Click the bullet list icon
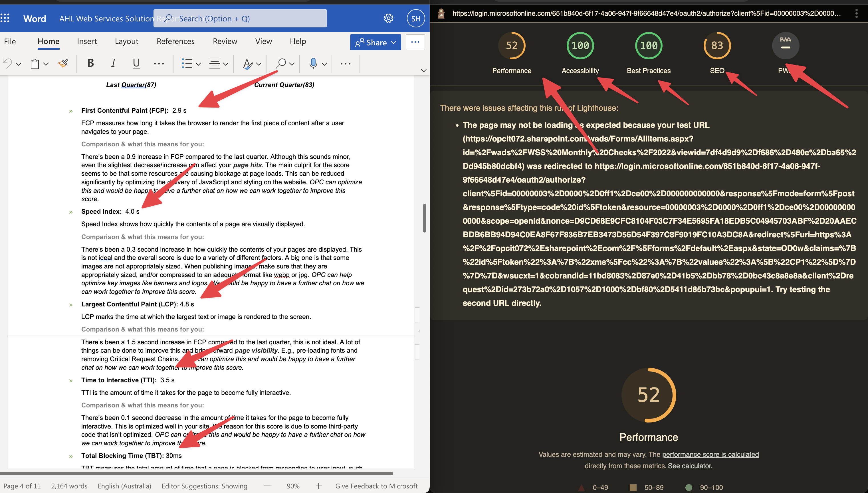Viewport: 868px width, 493px height. [x=187, y=63]
